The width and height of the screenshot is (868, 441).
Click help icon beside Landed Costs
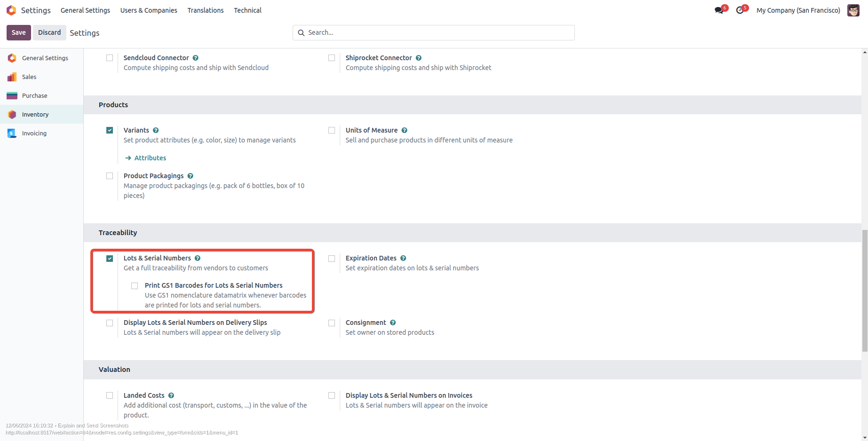[x=171, y=395]
